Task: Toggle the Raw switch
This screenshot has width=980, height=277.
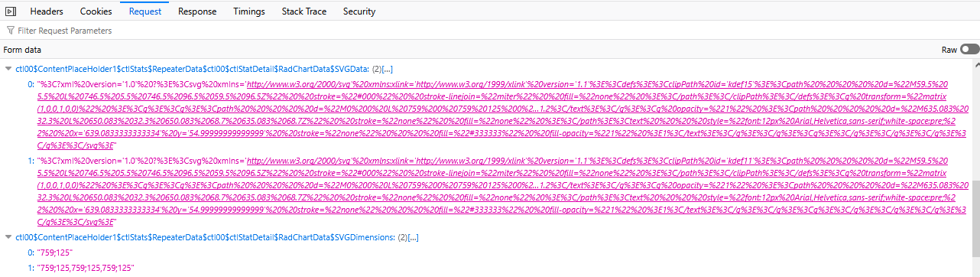Action: (969, 50)
